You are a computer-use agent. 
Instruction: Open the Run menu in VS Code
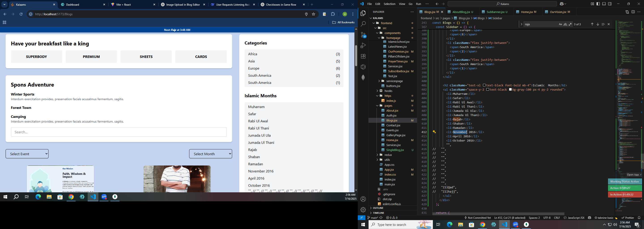click(418, 4)
